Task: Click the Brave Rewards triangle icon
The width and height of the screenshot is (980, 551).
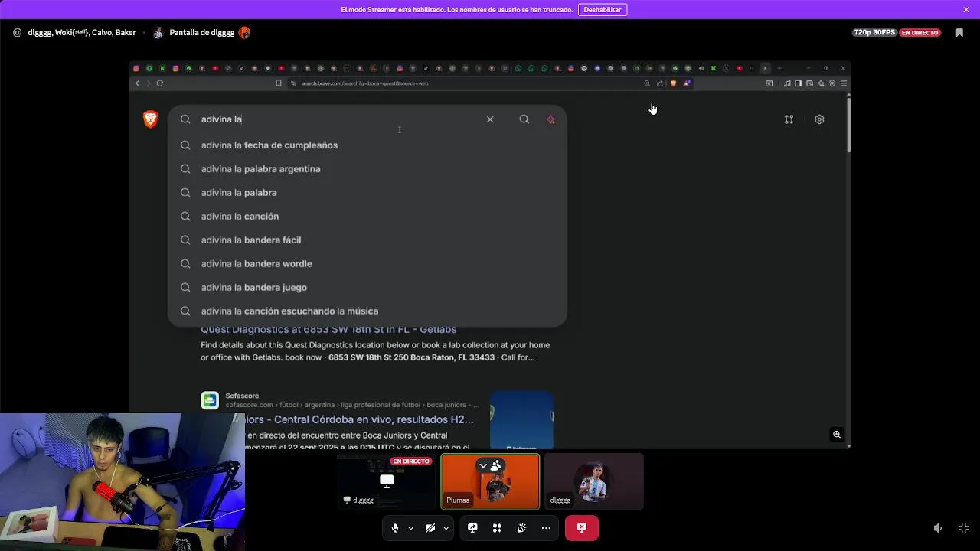Action: click(687, 83)
